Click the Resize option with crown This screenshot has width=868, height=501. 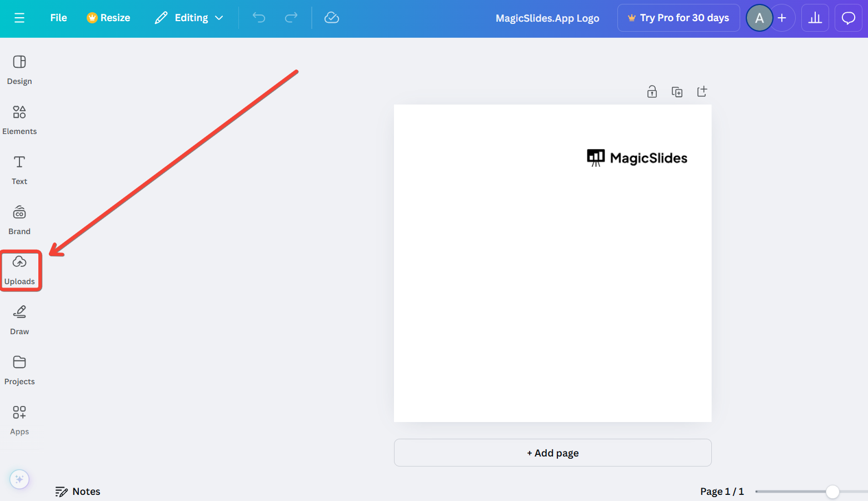coord(108,18)
